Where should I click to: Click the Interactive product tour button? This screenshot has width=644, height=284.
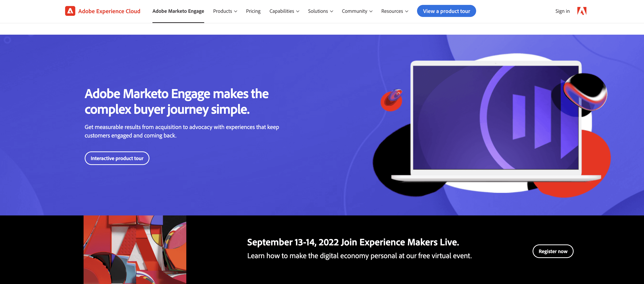tap(117, 158)
